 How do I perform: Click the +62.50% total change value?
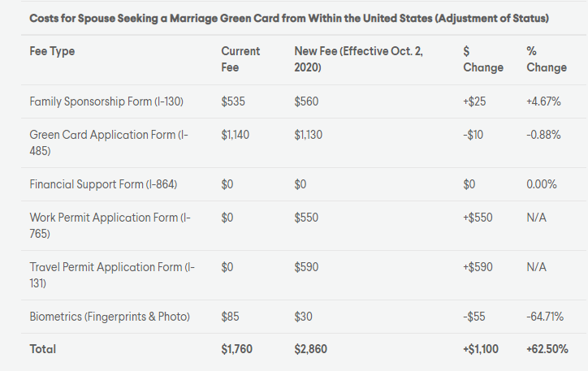(547, 349)
